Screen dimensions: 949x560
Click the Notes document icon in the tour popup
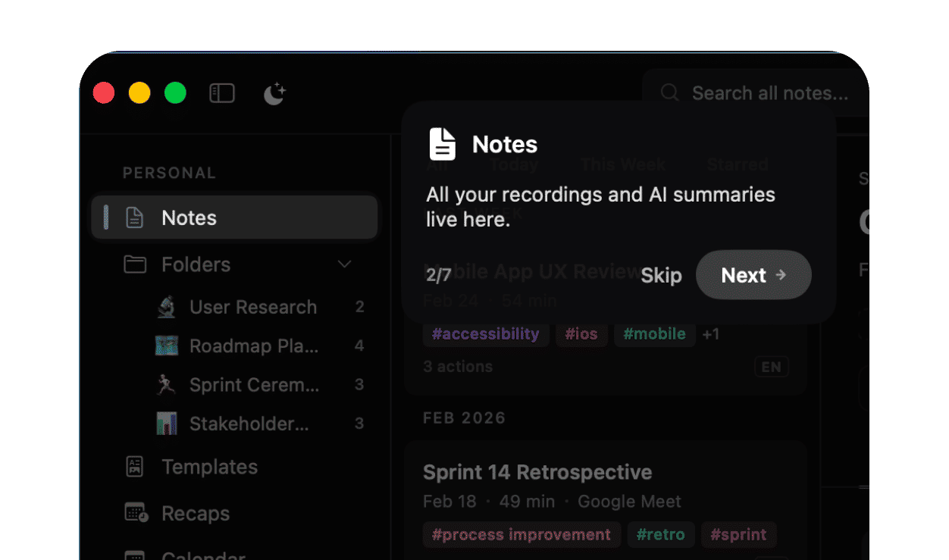443,144
